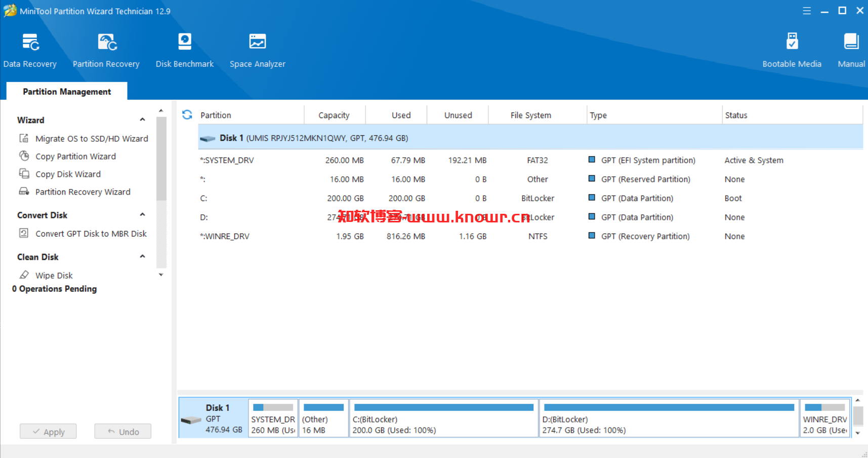
Task: Click the type square icon of the C: row
Action: pyautogui.click(x=592, y=198)
